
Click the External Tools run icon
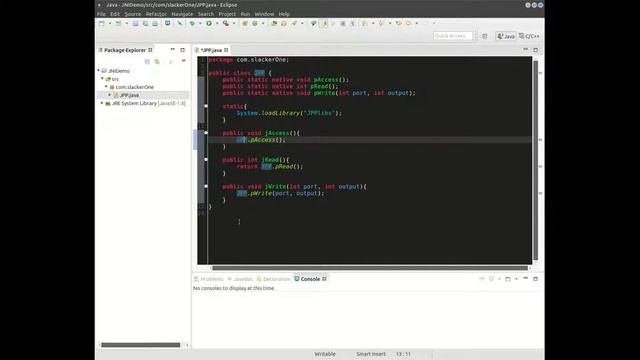225,24
